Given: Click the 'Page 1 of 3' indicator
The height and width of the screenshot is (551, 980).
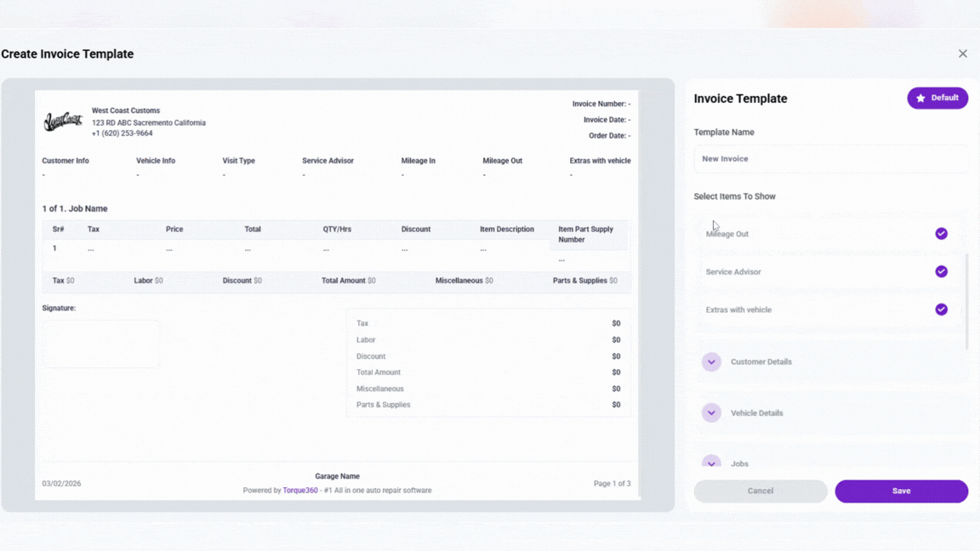Looking at the screenshot, I should (612, 484).
